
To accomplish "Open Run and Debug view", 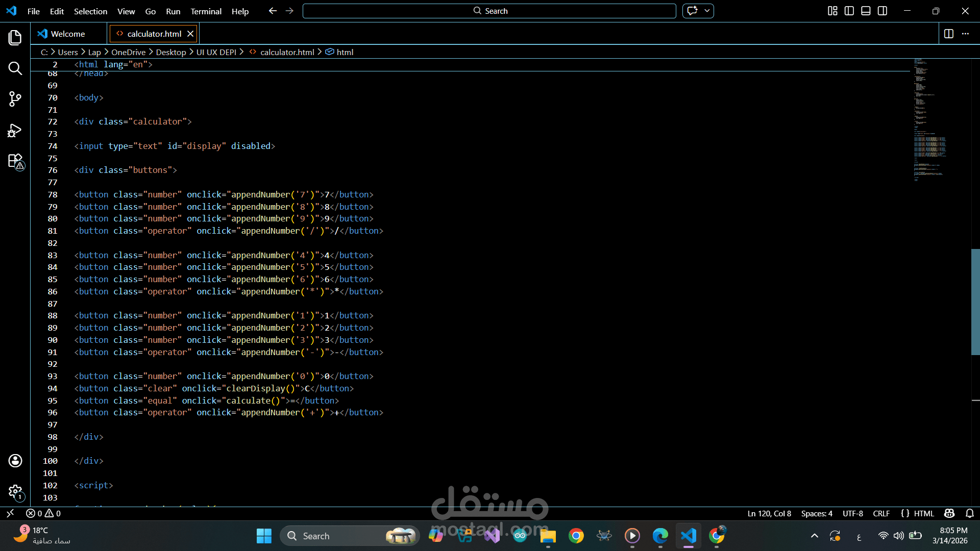I will tap(15, 131).
